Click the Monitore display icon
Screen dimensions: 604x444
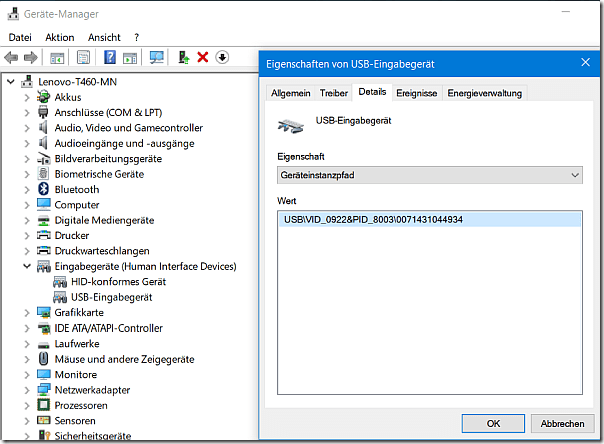(44, 374)
